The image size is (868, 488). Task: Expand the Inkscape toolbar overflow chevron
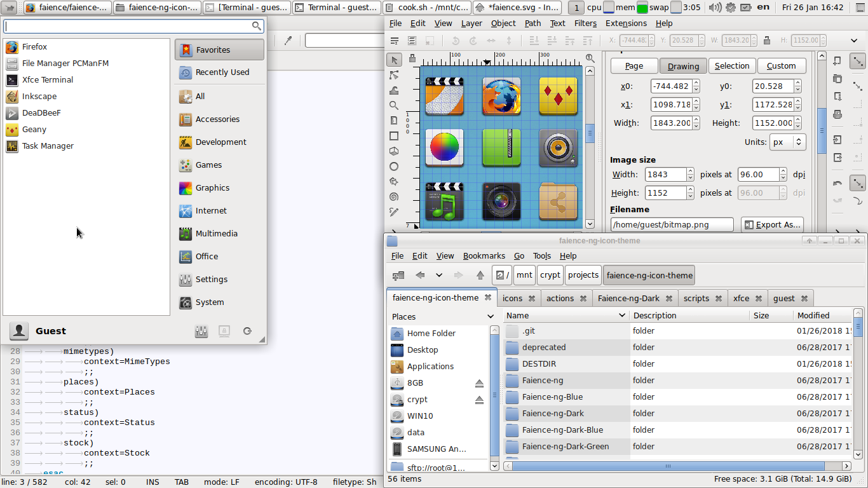[x=853, y=40]
